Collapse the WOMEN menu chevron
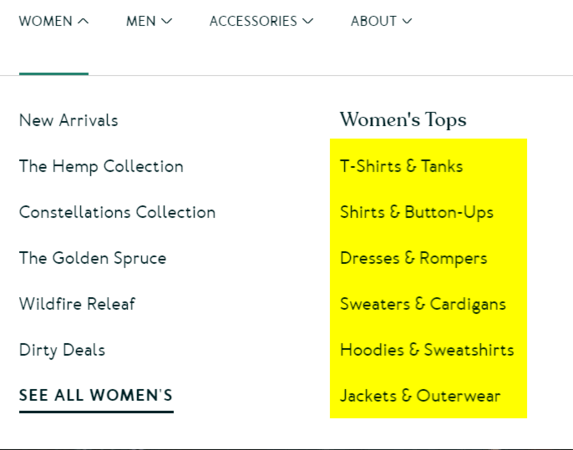The width and height of the screenshot is (573, 450). (x=83, y=22)
